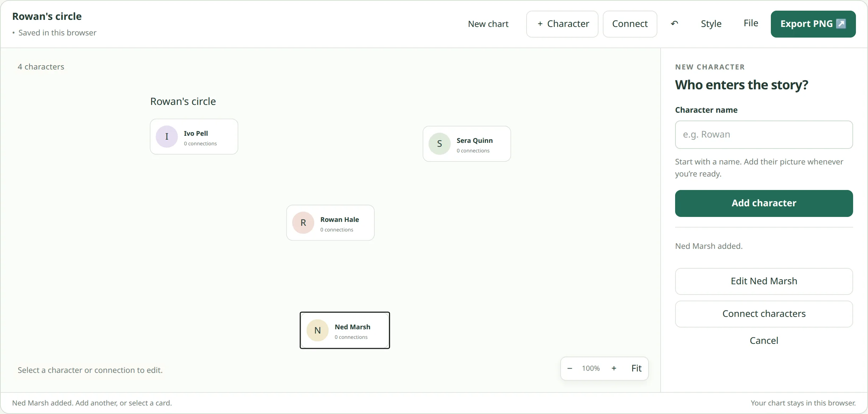Fit the chart to view

(x=636, y=368)
